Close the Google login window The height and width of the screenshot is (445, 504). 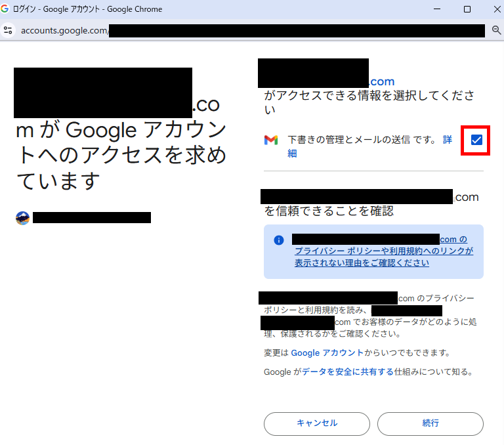coord(497,9)
